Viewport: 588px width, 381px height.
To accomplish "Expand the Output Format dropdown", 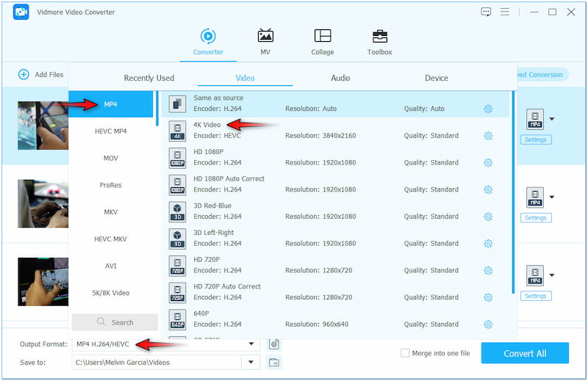I will click(x=251, y=344).
